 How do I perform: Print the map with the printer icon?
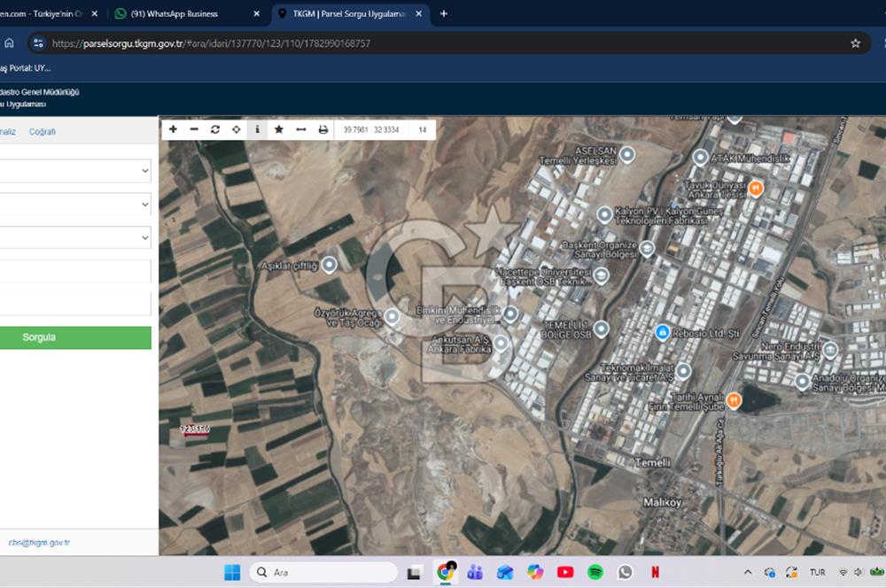323,129
